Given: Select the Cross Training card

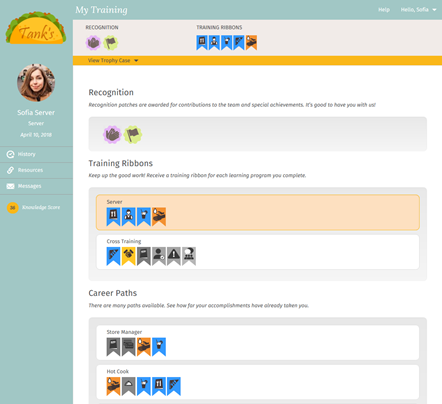Looking at the screenshot, I should [258, 252].
